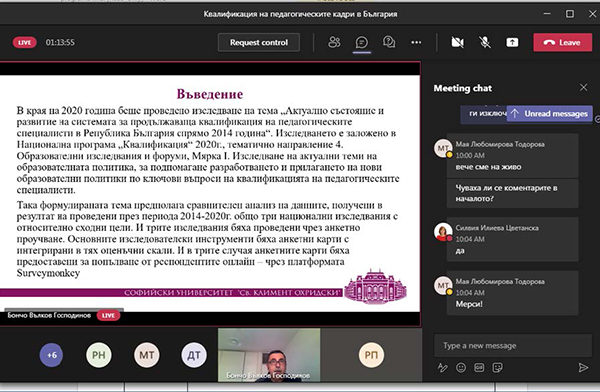The image size is (600, 392).
Task: Open Силвия Илиева Цветанска's profile photo
Action: click(x=443, y=232)
